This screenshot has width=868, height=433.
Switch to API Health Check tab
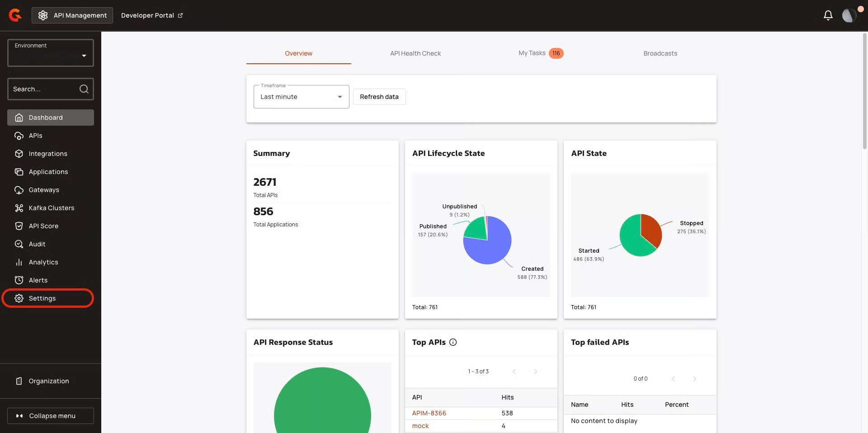415,53
